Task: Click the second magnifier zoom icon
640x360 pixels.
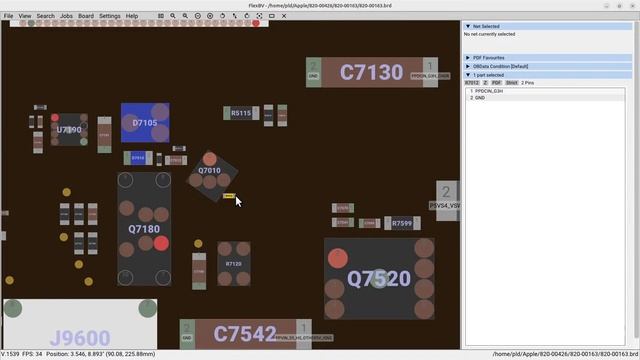Action: click(185, 16)
